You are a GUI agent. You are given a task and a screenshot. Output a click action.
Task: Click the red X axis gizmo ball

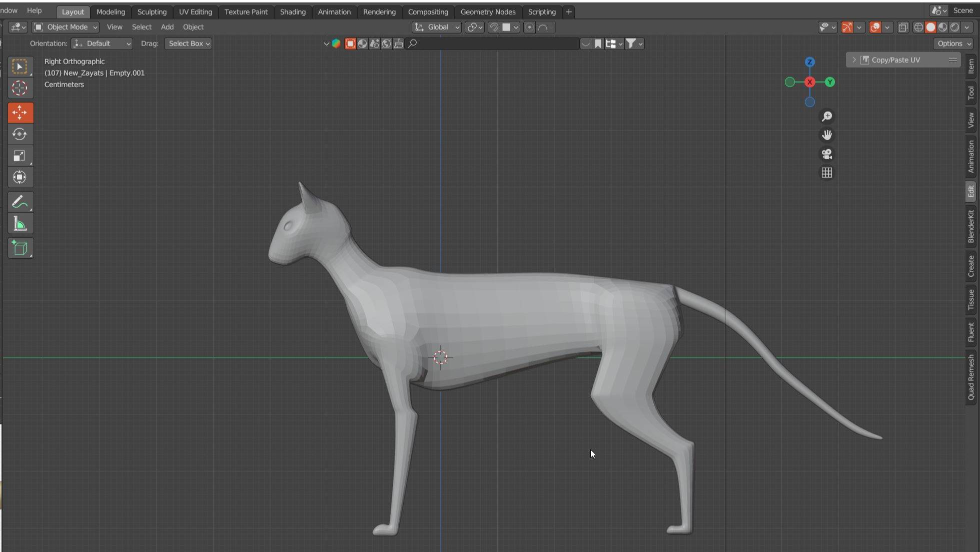[x=809, y=82]
